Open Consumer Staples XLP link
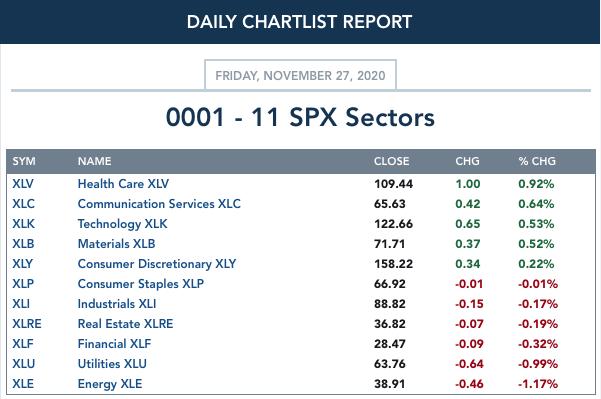 [141, 284]
